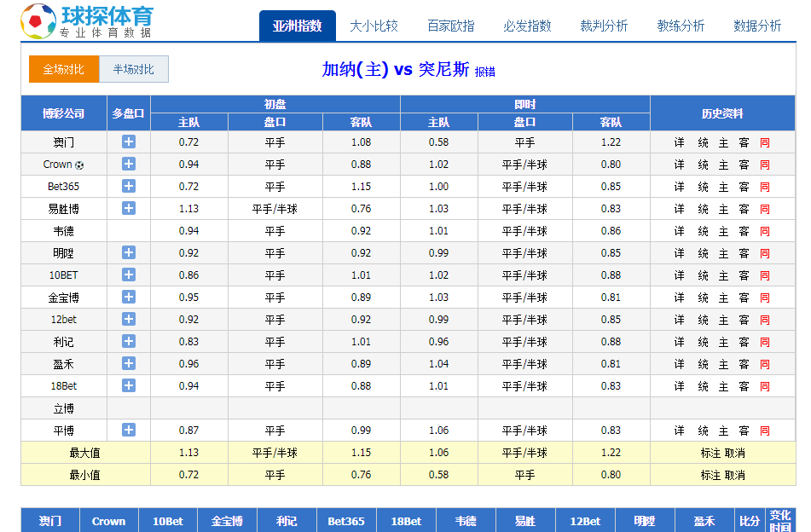The width and height of the screenshot is (811, 532).
Task: Open 主 home history link for Bet365
Action: [x=723, y=188]
